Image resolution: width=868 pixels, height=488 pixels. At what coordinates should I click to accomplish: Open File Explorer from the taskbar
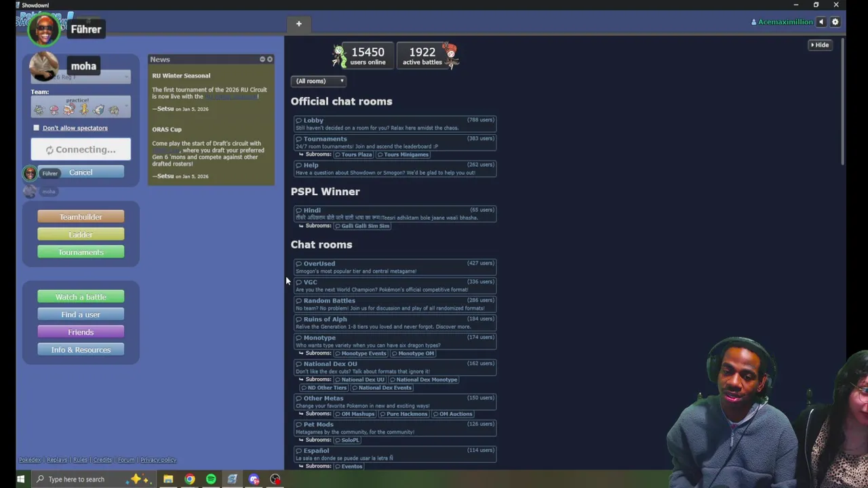(x=168, y=479)
